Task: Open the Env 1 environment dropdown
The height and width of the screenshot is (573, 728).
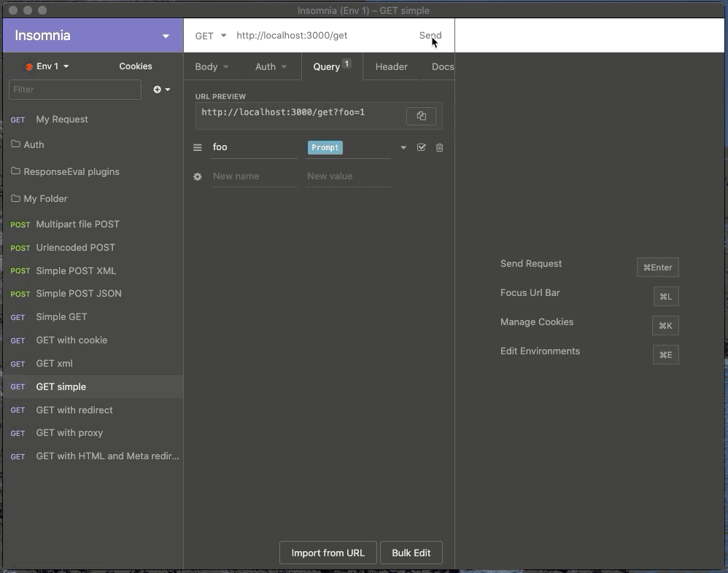Action: pos(47,66)
